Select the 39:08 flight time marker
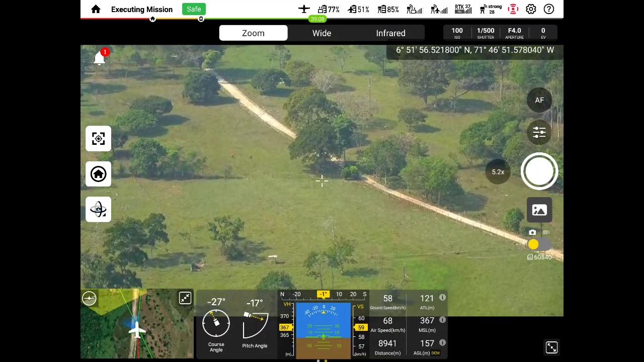644x362 pixels. [317, 19]
